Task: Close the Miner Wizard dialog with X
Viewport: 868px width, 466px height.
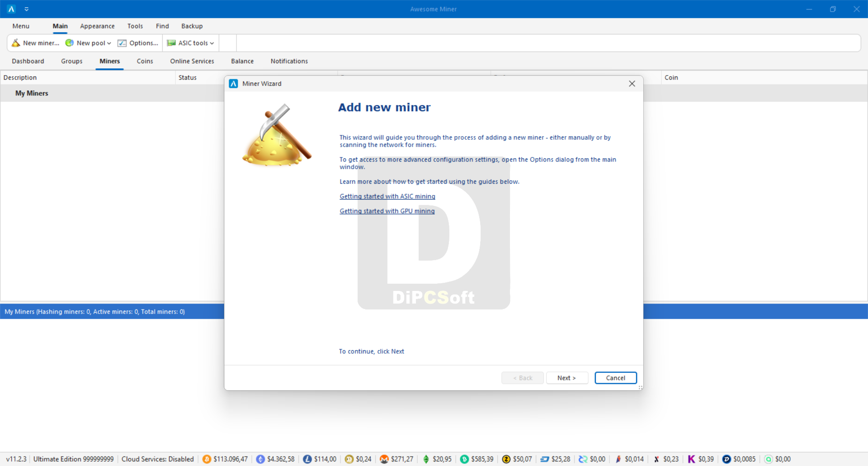Action: tap(632, 84)
